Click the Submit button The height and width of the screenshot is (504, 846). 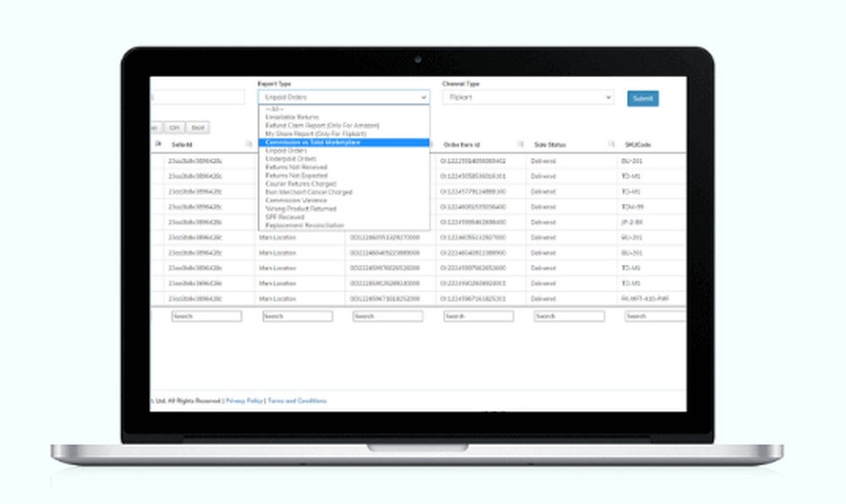(643, 97)
